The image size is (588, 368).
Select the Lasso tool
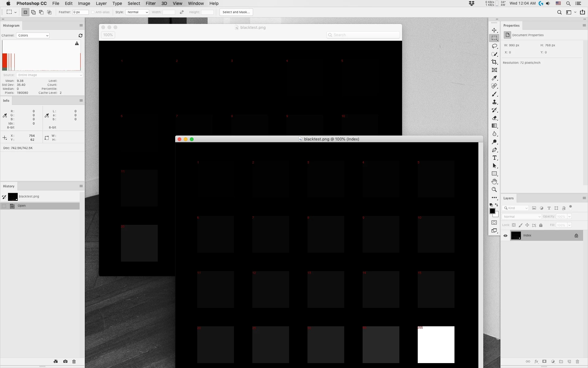tap(494, 46)
